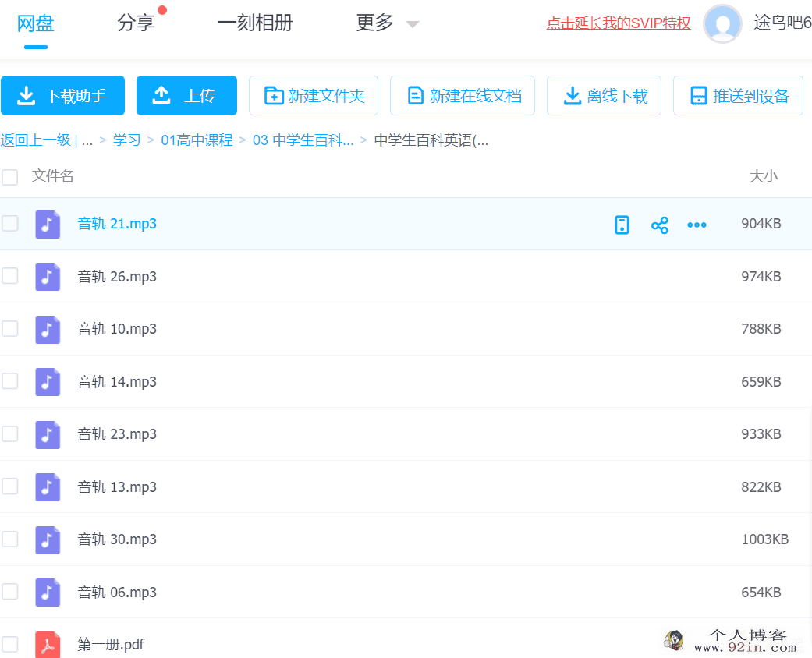Check the box for 音轨 13.mp3
The image size is (812, 658).
[10, 486]
